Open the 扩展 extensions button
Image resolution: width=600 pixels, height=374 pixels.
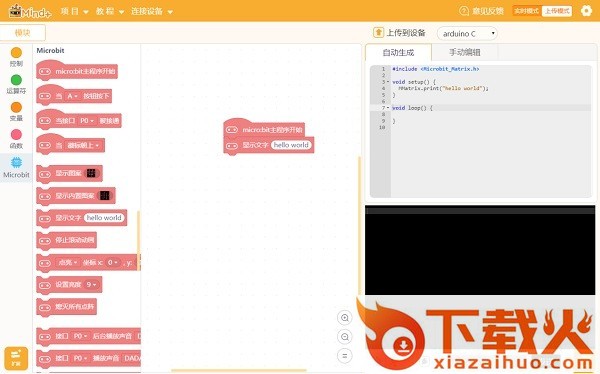tap(16, 358)
